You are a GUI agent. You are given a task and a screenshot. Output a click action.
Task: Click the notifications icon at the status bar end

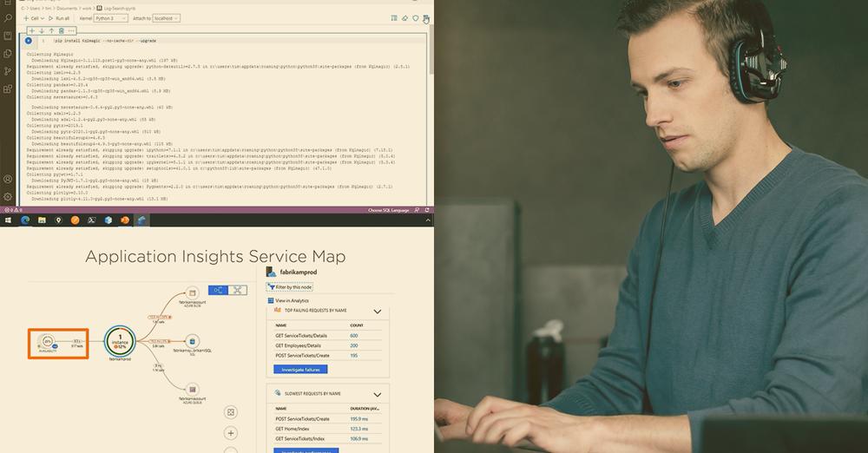pyautogui.click(x=427, y=210)
